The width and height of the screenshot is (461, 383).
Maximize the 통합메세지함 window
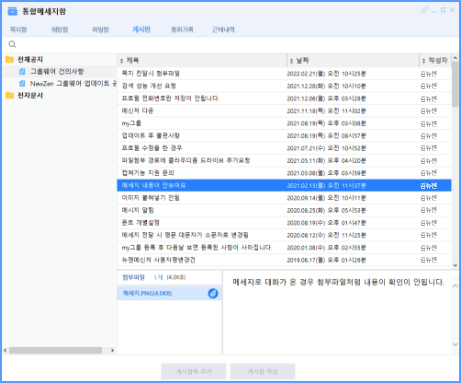pos(443,10)
